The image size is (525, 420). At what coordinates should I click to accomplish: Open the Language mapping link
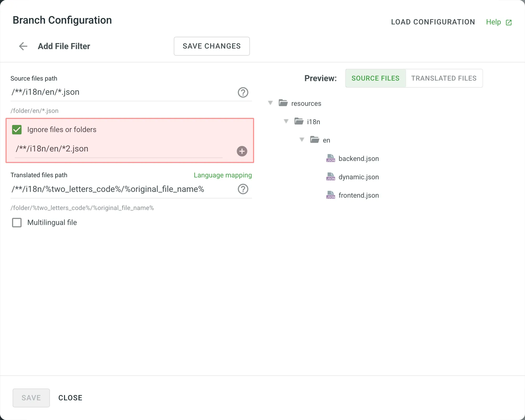223,175
